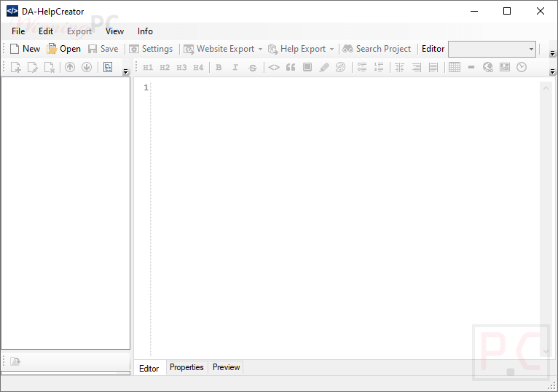This screenshot has width=558, height=392.
Task: Insert a horizontal rule
Action: click(x=471, y=67)
